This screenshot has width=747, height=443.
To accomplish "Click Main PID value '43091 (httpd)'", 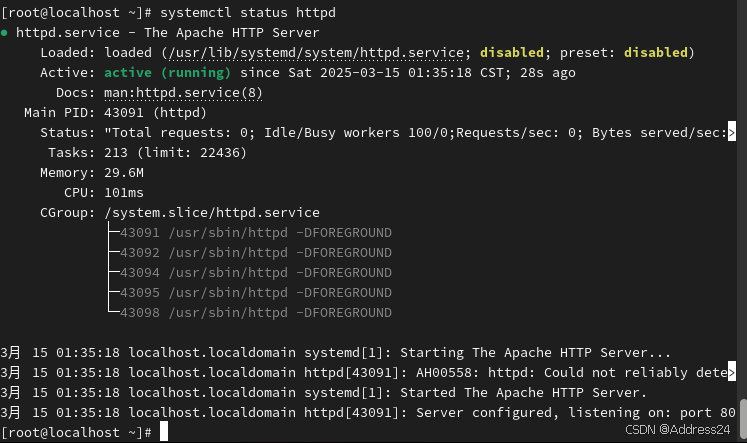I will pos(155,112).
